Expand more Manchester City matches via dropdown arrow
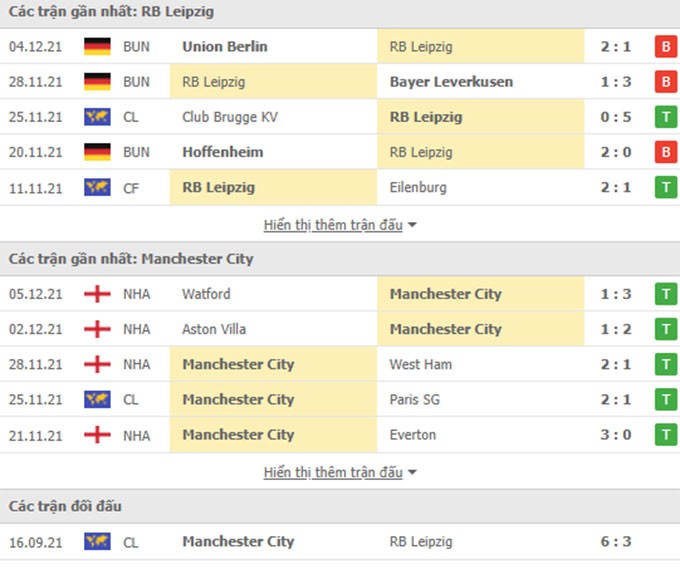This screenshot has height=579, width=680. point(412,472)
